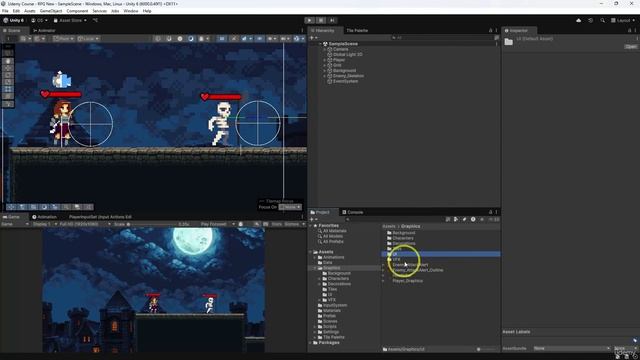Viewport: 640px width, 360px height.
Task: Toggle Stats in the Game view
Action: [277, 224]
